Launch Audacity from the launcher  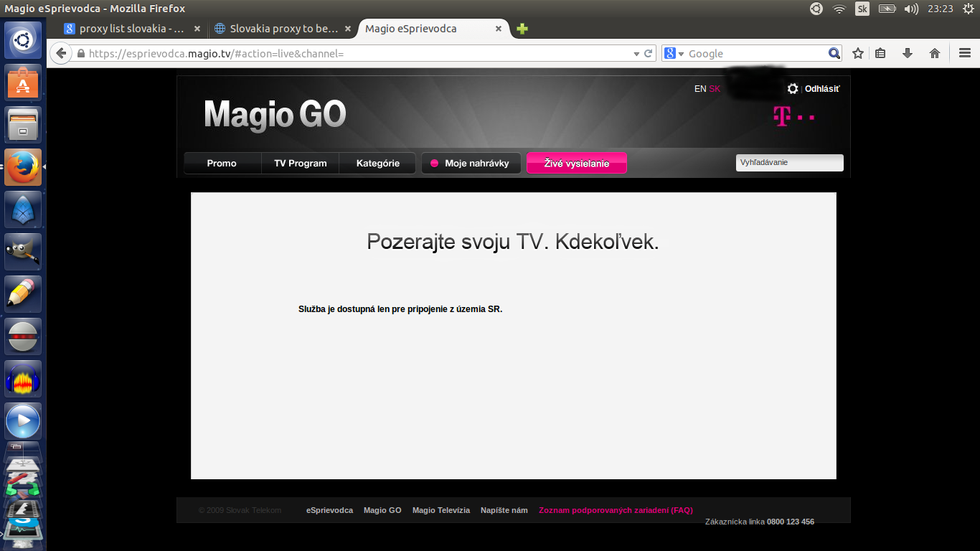point(24,378)
